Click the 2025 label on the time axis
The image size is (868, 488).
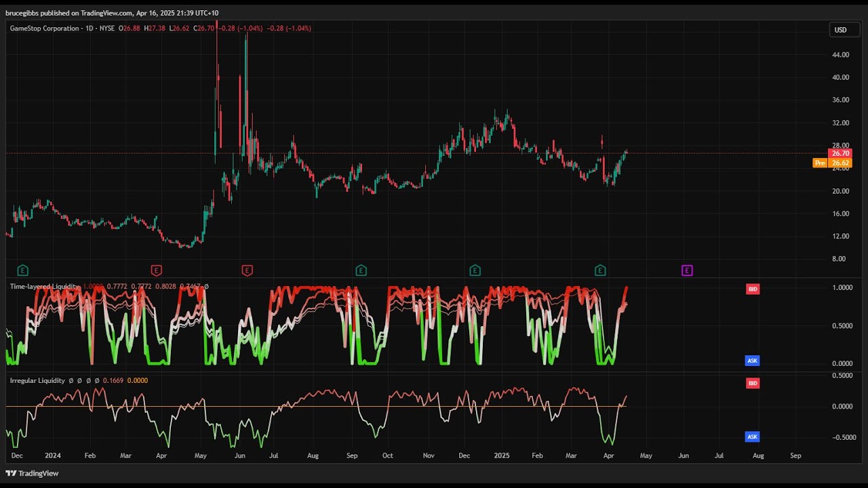(502, 456)
